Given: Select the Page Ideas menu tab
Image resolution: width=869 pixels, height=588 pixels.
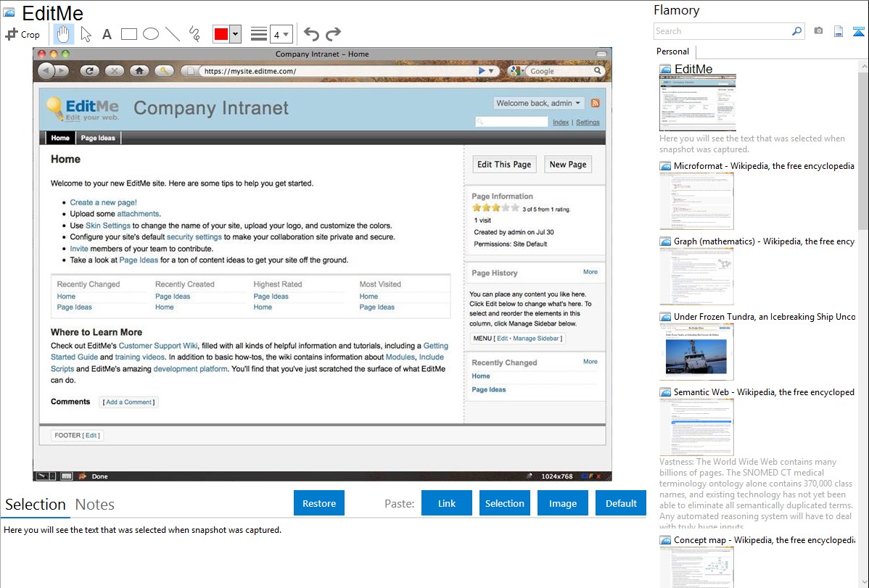Looking at the screenshot, I should [98, 138].
